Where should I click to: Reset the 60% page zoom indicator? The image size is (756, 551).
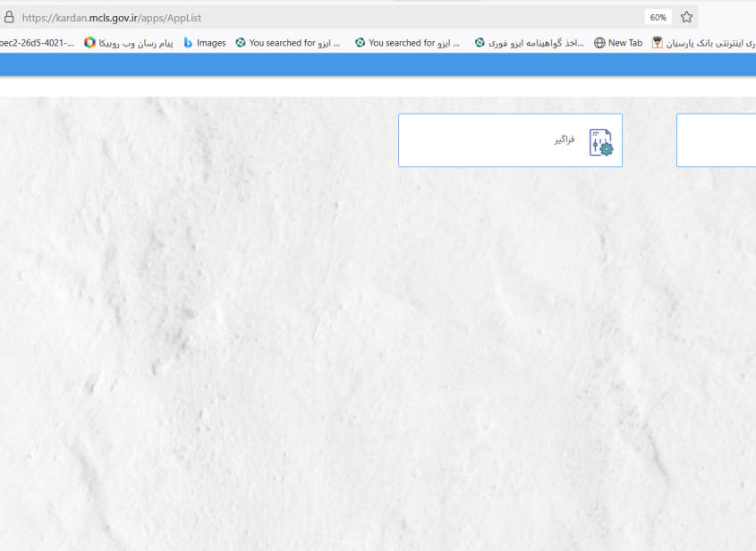tap(658, 17)
